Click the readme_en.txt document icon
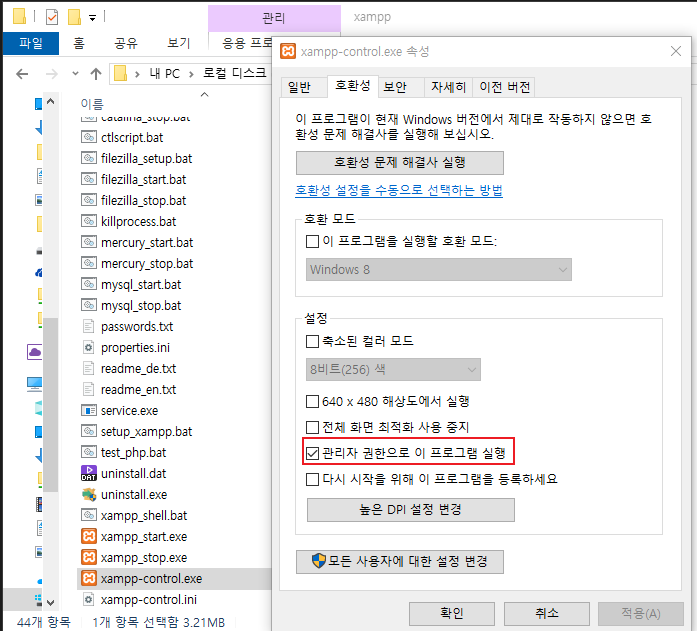The image size is (697, 631). [89, 389]
